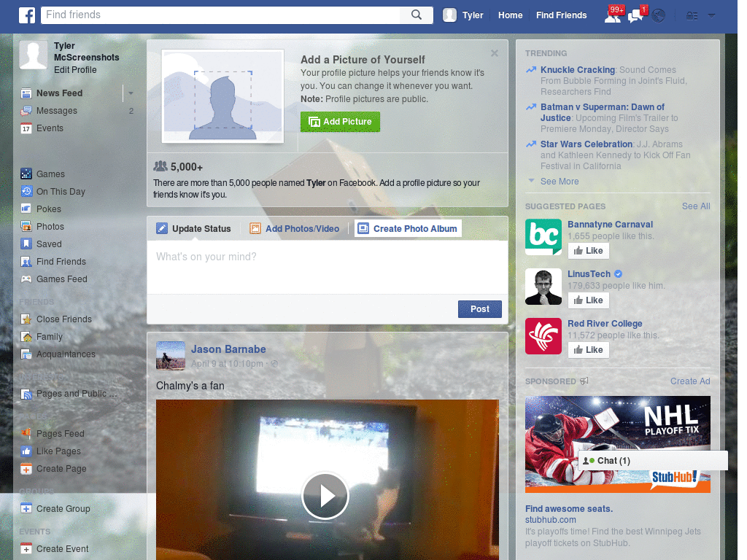Dismiss the Add a Picture card

(495, 53)
